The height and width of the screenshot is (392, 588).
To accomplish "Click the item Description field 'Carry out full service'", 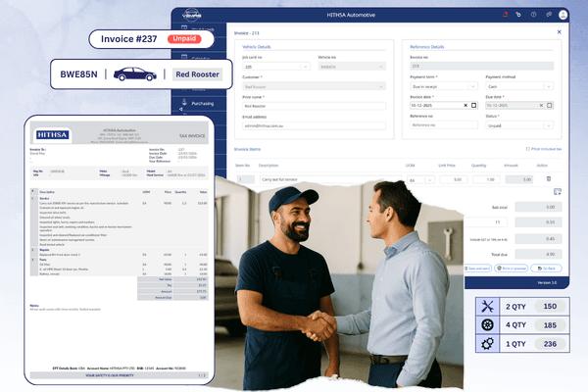I will click(x=331, y=179).
